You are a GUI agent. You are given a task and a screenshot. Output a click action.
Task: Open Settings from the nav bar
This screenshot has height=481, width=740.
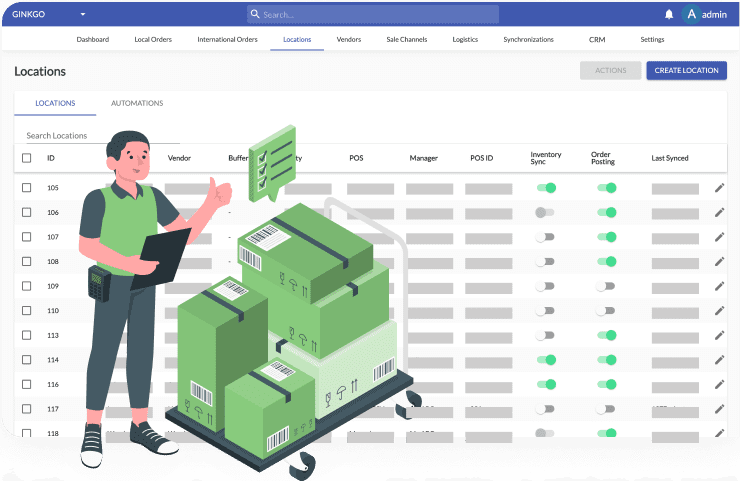652,39
